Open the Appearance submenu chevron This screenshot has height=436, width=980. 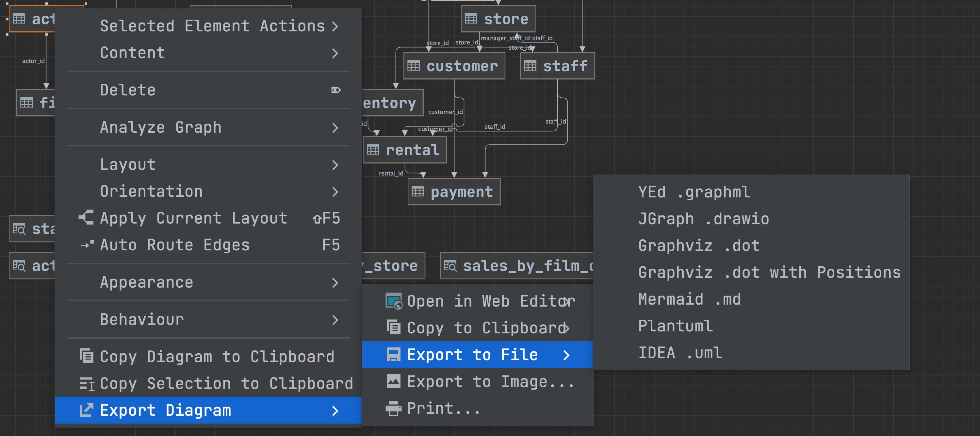[x=335, y=282]
